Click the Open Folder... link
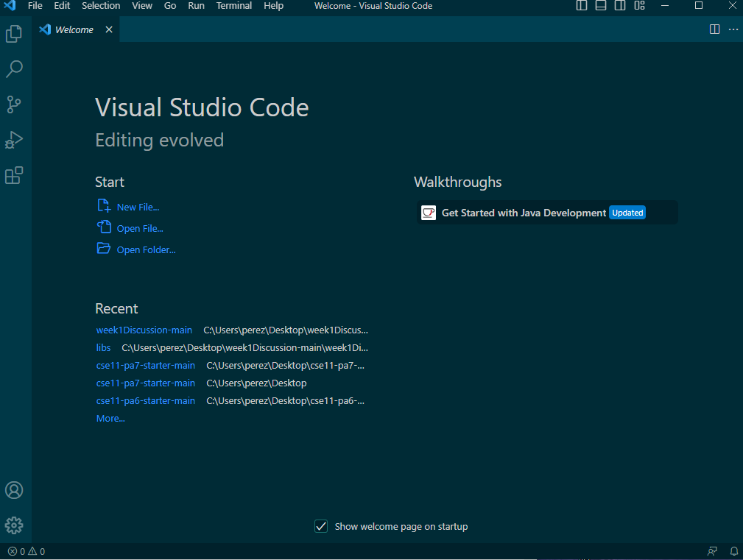The width and height of the screenshot is (743, 560). (146, 249)
